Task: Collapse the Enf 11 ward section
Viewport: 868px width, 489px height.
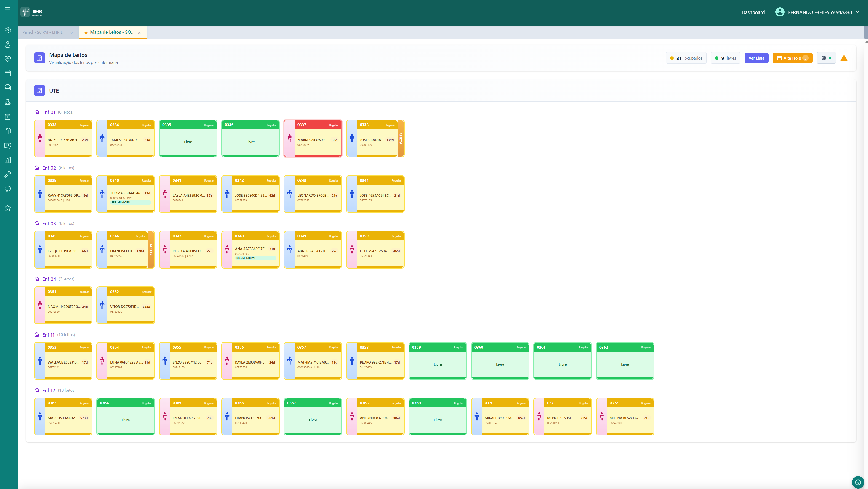Action: click(x=48, y=335)
